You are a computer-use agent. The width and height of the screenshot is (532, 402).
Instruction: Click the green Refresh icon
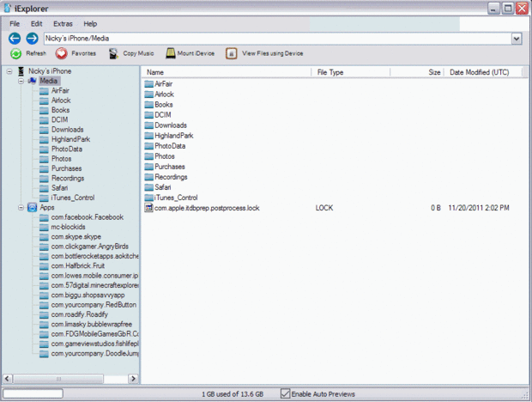point(15,53)
